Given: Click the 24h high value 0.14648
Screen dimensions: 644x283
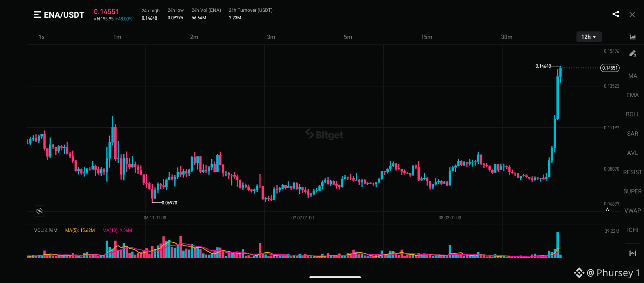Looking at the screenshot, I should pos(150,18).
